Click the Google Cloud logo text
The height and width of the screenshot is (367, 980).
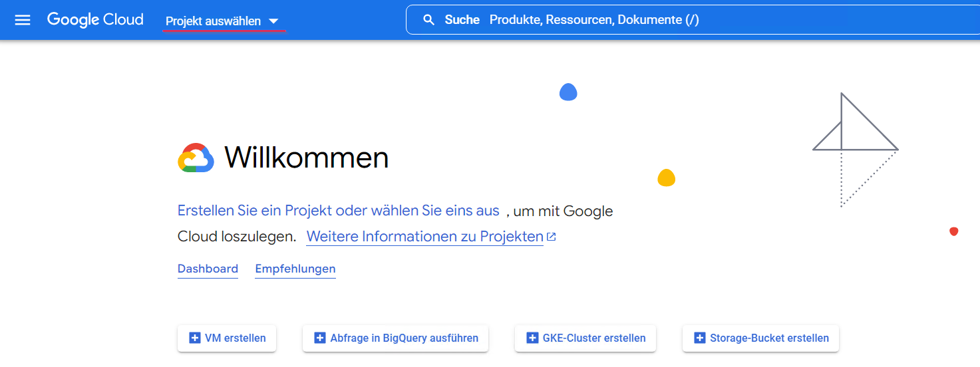(95, 20)
